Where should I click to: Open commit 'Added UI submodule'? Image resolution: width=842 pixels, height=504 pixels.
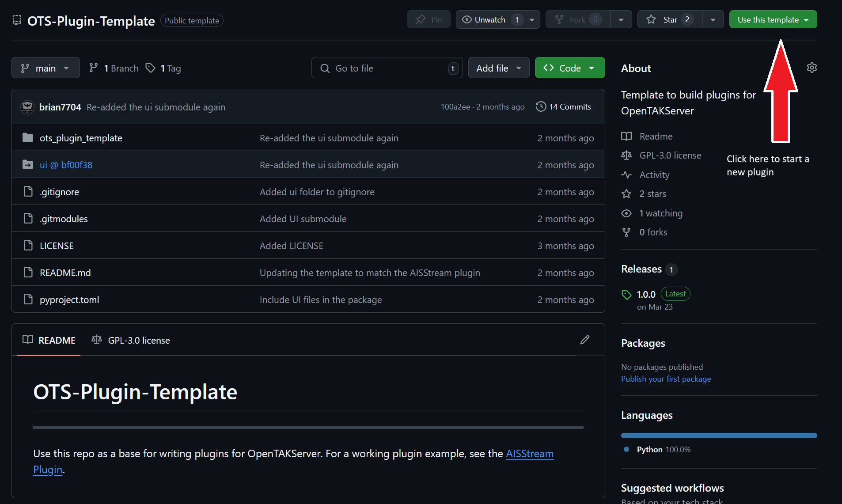[x=303, y=219]
